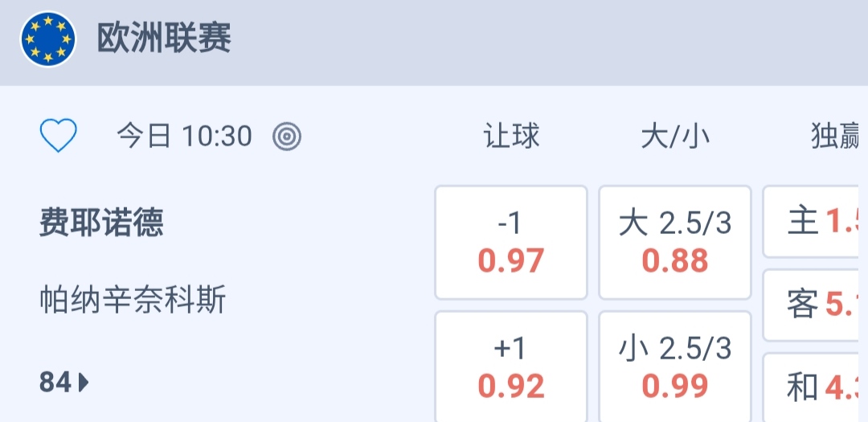Pick the -1 handicap at 0.97
The image size is (868, 422).
[x=511, y=243]
